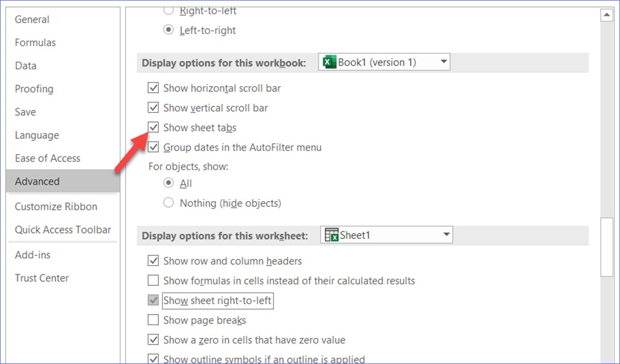Uncheck Show a zero in cells with zero value

point(153,339)
